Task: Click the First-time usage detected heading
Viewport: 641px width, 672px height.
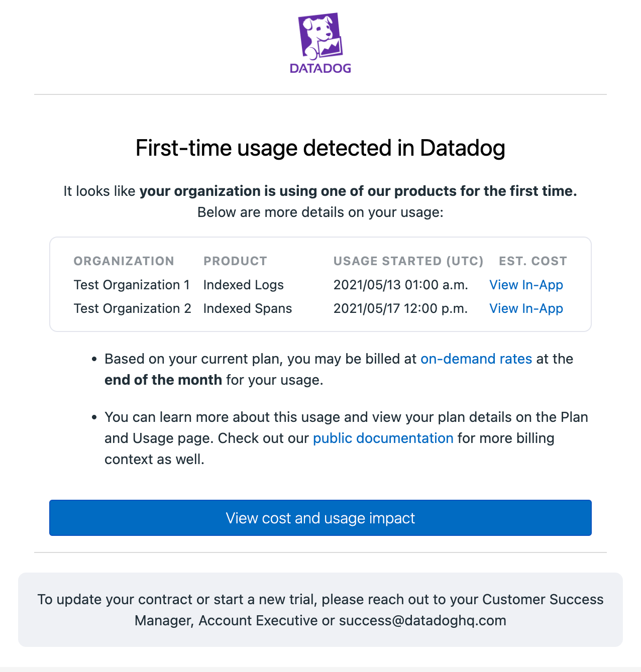Action: [x=320, y=148]
